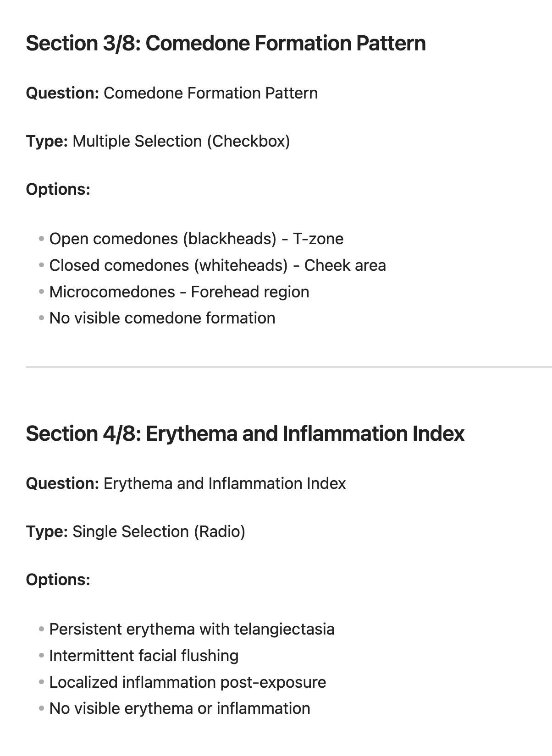Select Closed comedones (whiteheads) - Cheek area
552x756 pixels.
[x=217, y=265]
